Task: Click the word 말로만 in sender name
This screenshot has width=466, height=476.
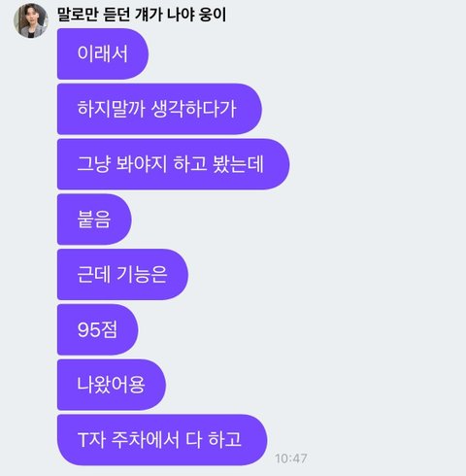Action: pos(78,15)
